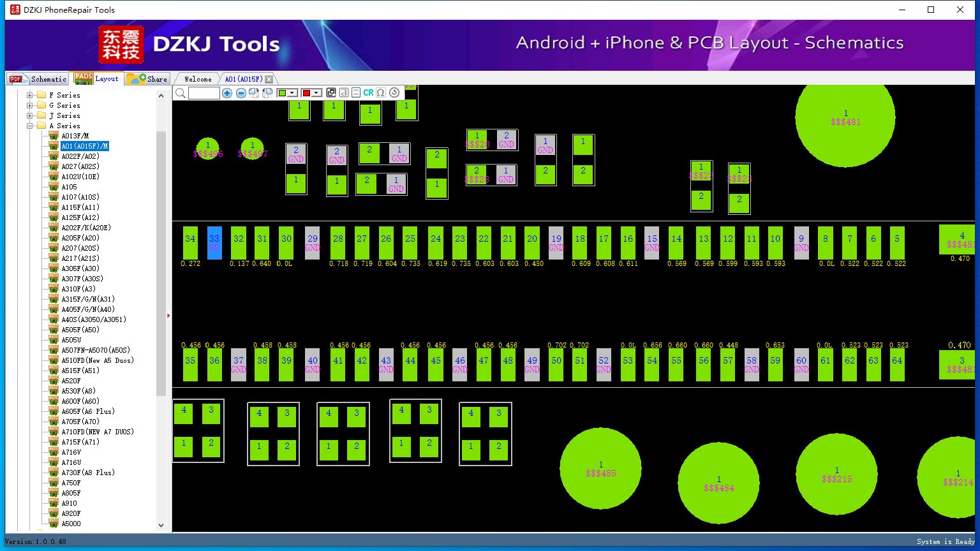The image size is (980, 551).
Task: Click the PADS icon beside A013F/M
Action: (x=54, y=136)
